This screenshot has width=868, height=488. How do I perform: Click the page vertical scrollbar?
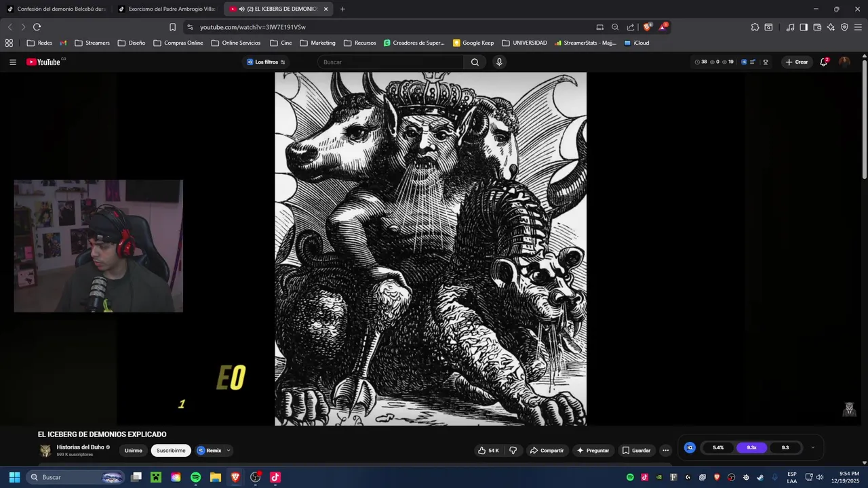point(865,119)
